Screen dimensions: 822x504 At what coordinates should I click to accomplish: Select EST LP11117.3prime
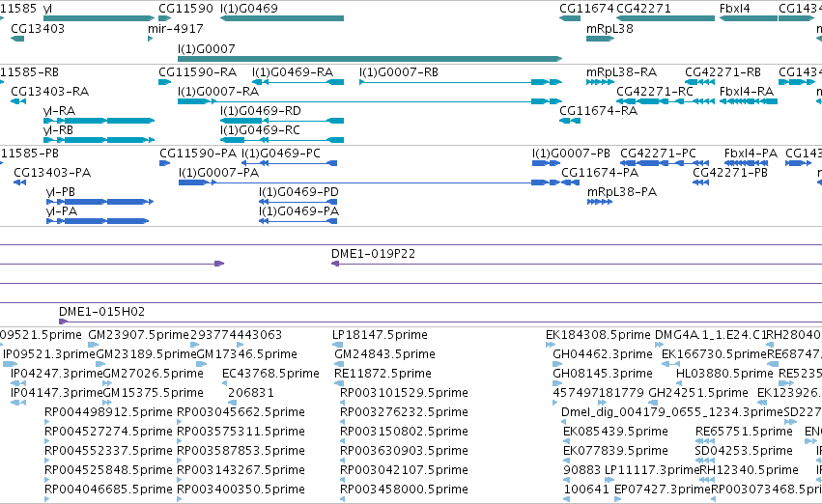click(x=652, y=471)
